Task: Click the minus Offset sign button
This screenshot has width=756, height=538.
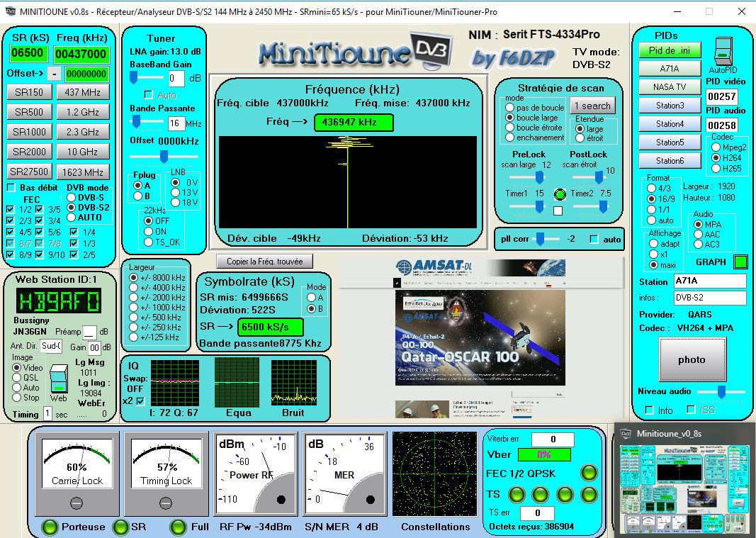Action: (54, 74)
